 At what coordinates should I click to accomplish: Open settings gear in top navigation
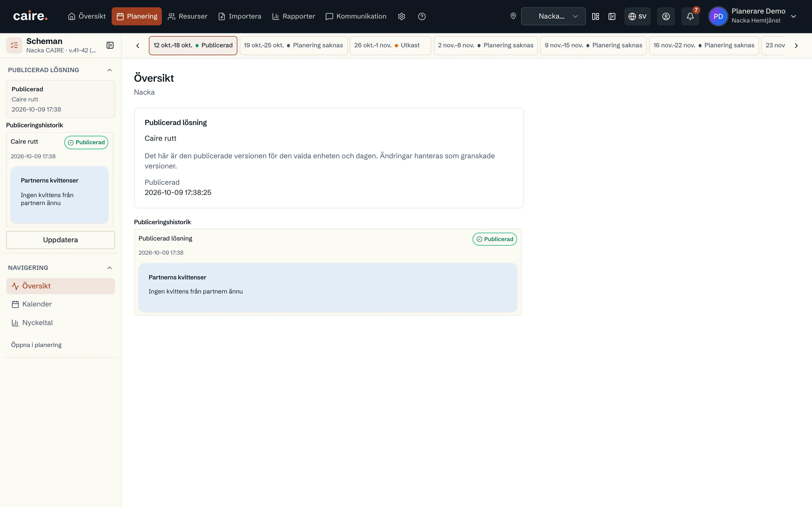coord(401,16)
